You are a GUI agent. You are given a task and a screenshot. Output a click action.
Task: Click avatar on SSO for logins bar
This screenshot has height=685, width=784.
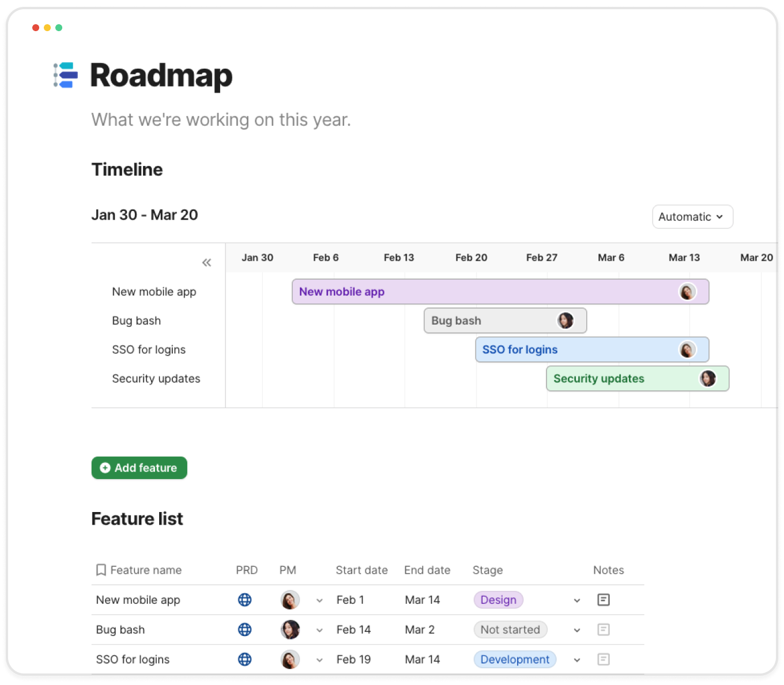[x=687, y=349]
